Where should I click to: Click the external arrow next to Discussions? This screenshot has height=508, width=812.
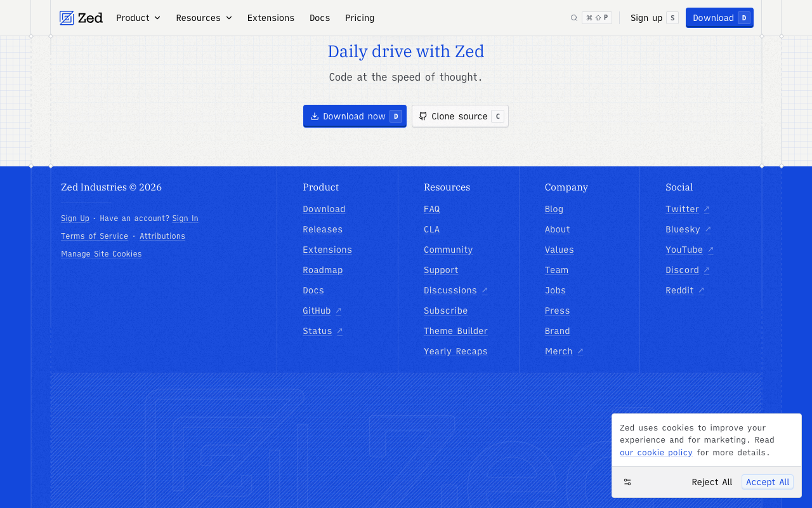[485, 290]
